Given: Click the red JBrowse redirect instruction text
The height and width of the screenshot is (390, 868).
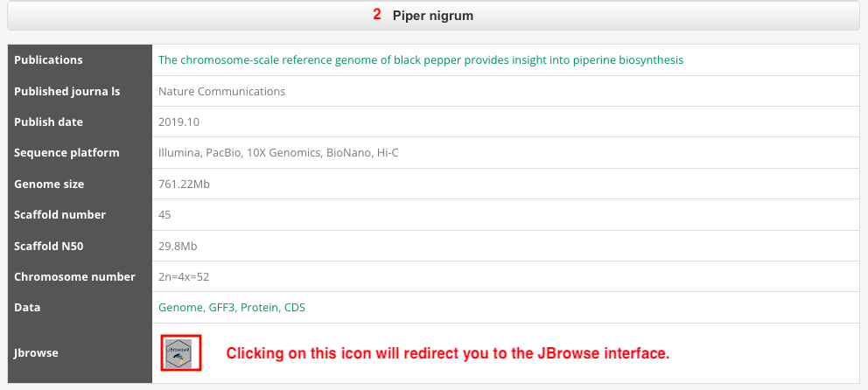Looking at the screenshot, I should coord(448,353).
